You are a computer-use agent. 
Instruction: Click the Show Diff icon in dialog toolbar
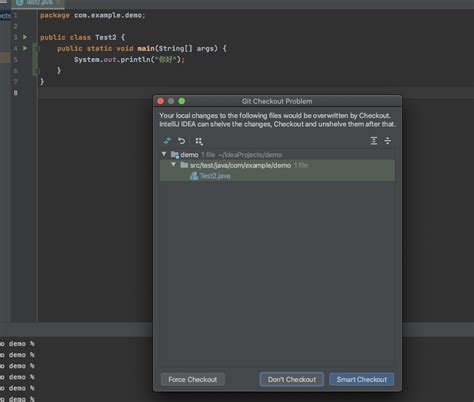(x=167, y=141)
